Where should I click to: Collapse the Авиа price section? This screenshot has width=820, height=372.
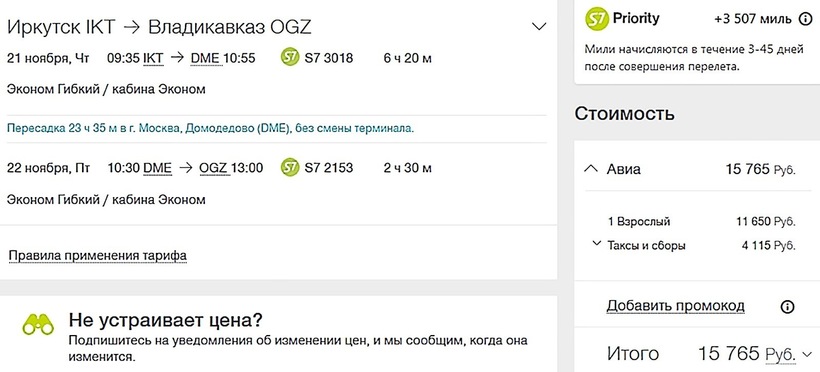590,169
